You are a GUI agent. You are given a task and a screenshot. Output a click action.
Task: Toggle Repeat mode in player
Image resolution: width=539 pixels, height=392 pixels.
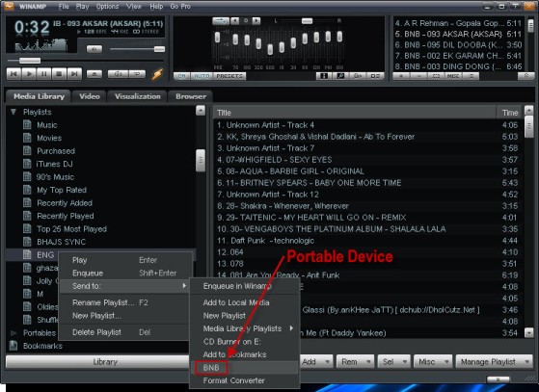point(137,74)
